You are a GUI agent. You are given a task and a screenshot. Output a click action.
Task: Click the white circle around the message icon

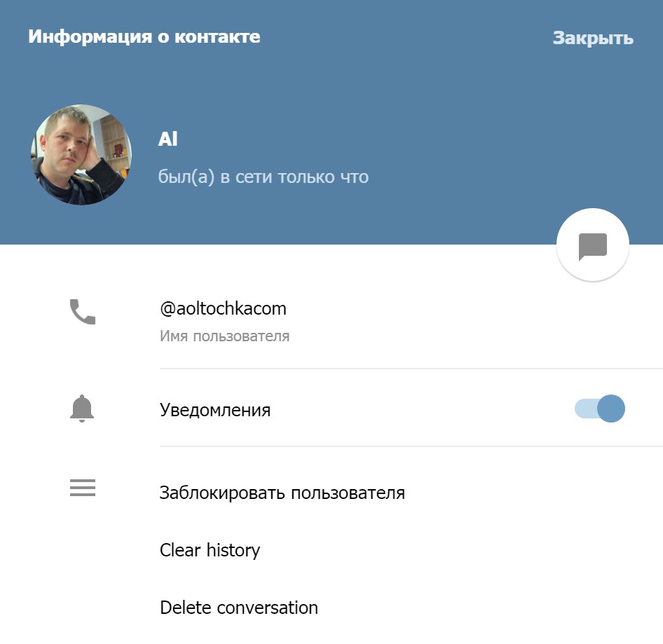[x=592, y=245]
